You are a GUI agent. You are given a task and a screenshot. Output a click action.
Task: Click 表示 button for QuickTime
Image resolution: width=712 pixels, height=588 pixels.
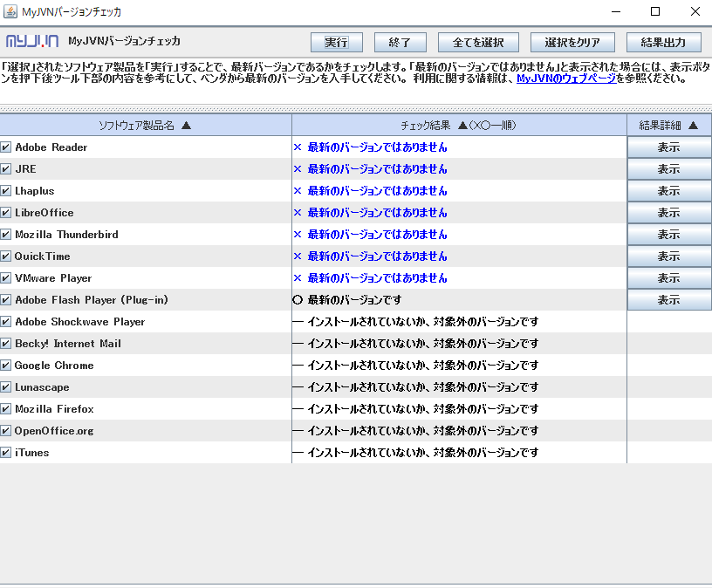coord(669,256)
